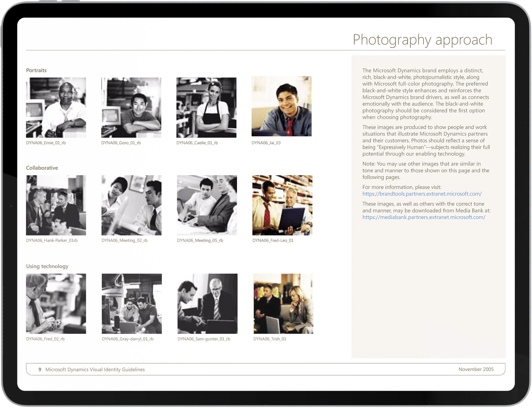Click the Microsoft Dynamics Visual Identity Guidelines footer
The height and width of the screenshot is (408, 532).
95,369
